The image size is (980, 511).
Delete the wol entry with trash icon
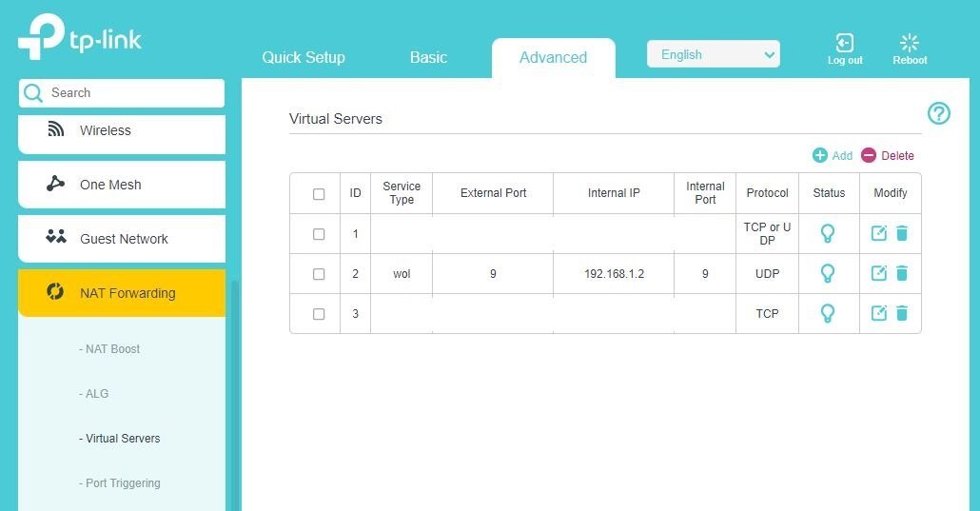(902, 273)
